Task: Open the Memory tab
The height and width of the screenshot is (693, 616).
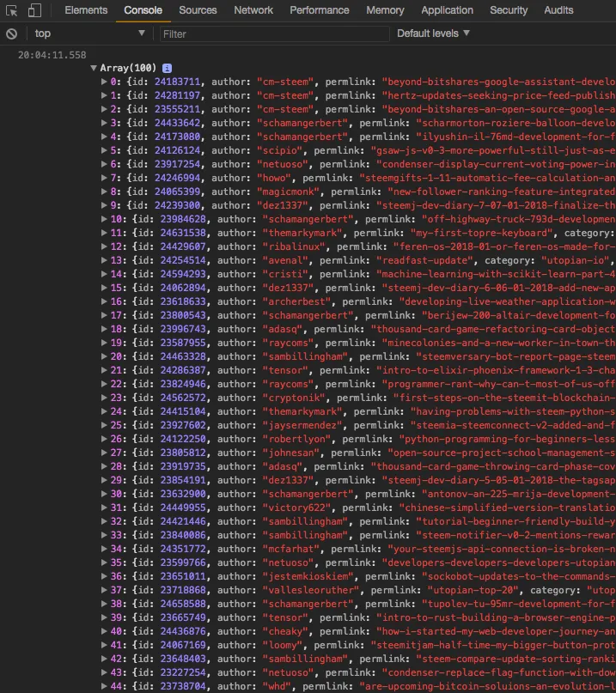Action: 385,10
